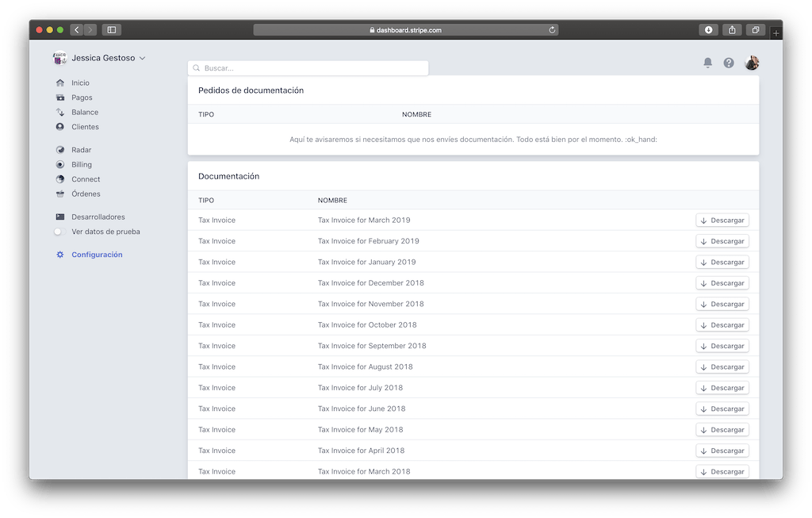Image resolution: width=812 pixels, height=518 pixels.
Task: Click the Safari sidebar toggle icon
Action: 111,30
